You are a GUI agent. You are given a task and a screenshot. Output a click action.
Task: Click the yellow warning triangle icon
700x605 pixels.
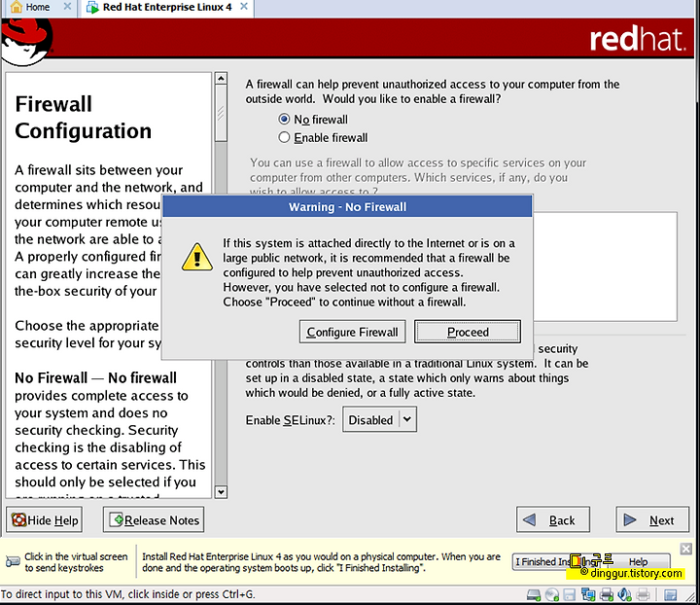tap(196, 257)
